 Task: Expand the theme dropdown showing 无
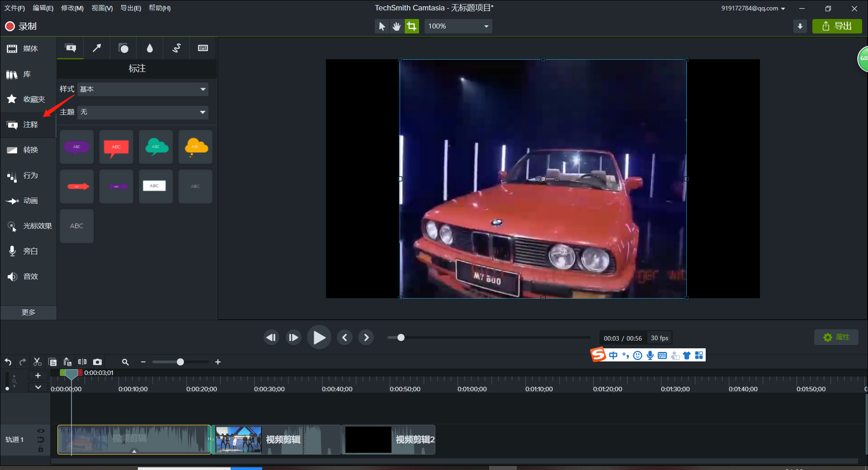143,112
